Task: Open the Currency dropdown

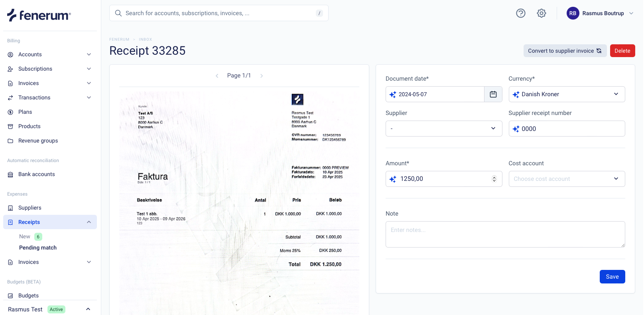Action: [x=566, y=94]
